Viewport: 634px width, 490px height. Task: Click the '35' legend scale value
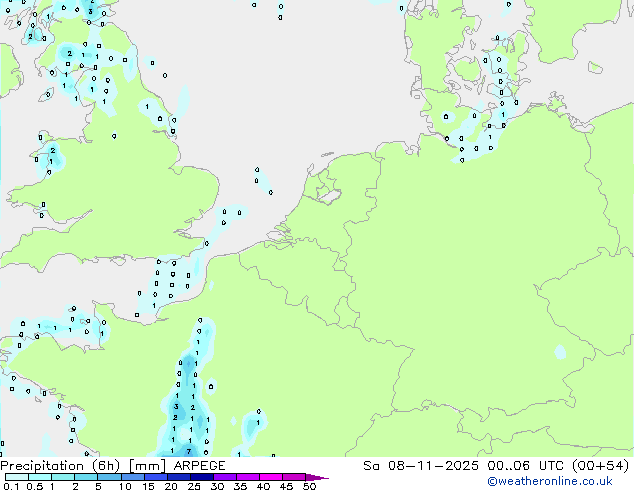pos(240,486)
